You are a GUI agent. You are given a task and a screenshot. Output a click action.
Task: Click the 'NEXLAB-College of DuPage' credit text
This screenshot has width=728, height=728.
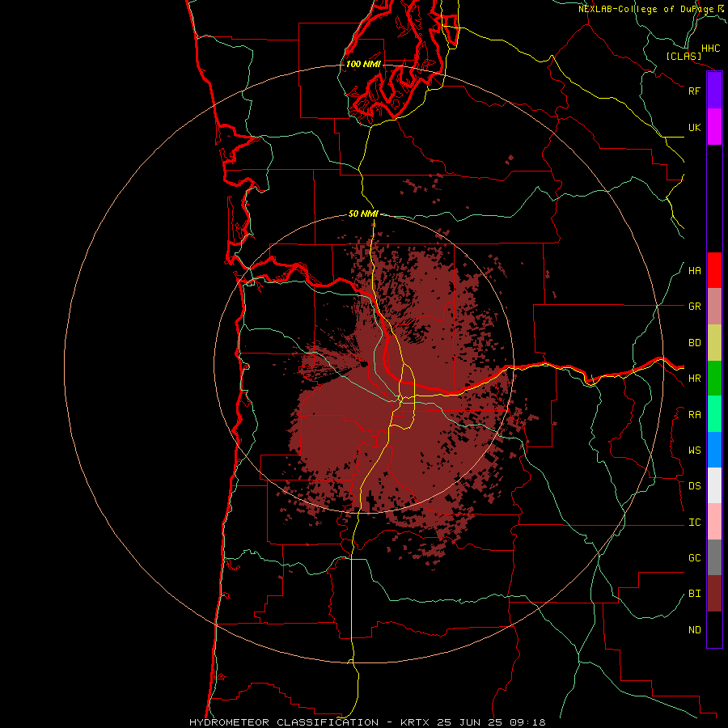[x=646, y=9]
